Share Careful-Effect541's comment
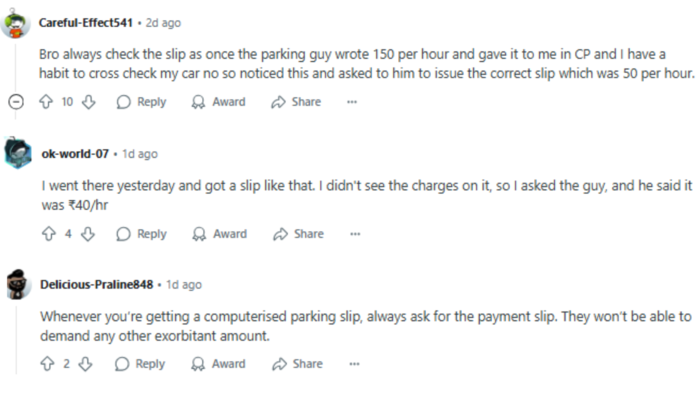 coord(296,102)
